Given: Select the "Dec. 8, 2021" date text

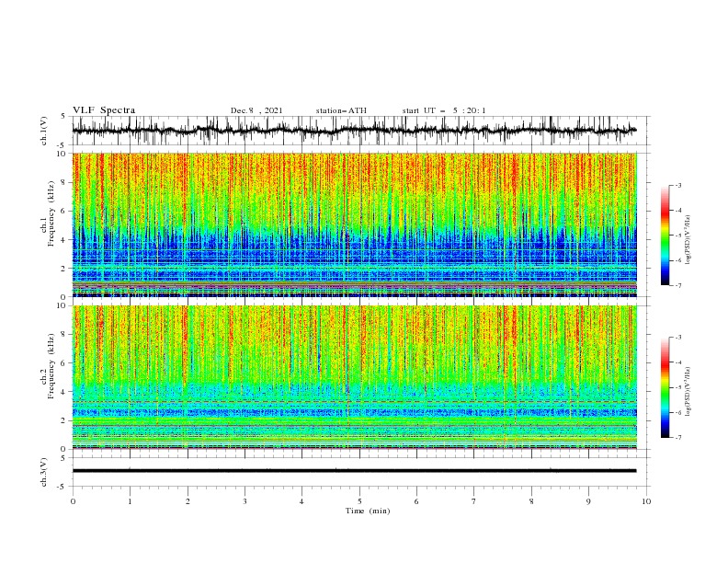Looking at the screenshot, I should pos(256,110).
